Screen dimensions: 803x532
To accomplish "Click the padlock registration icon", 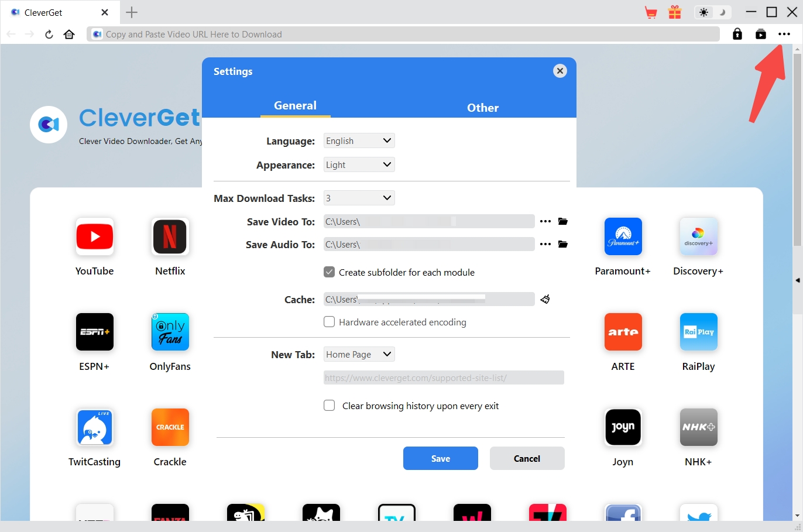I will tap(737, 34).
